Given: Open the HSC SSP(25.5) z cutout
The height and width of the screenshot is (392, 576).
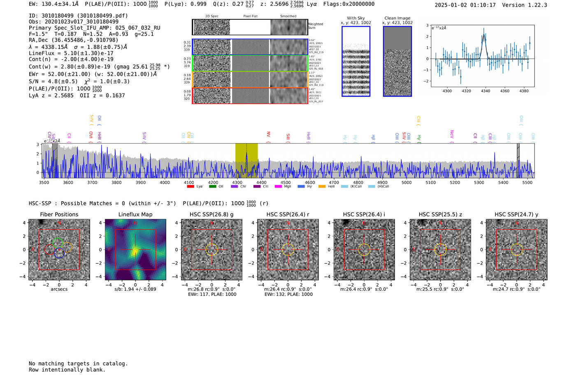Looking at the screenshot, I should [x=440, y=250].
